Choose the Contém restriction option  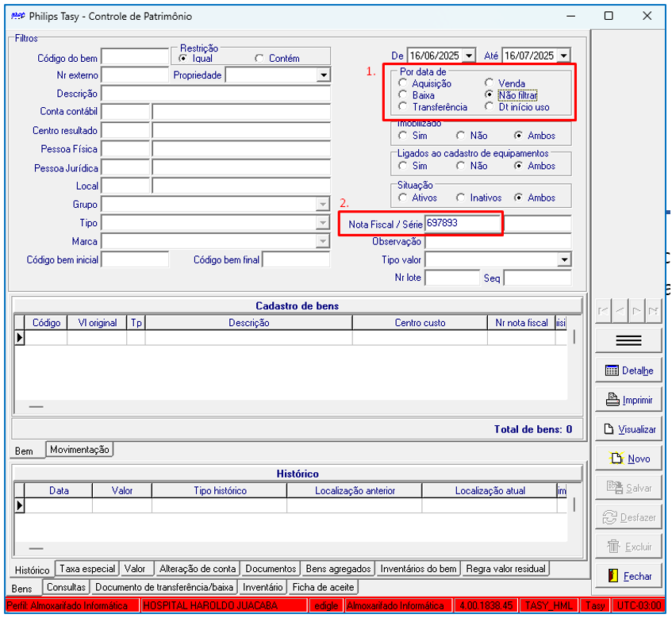pyautogui.click(x=259, y=58)
